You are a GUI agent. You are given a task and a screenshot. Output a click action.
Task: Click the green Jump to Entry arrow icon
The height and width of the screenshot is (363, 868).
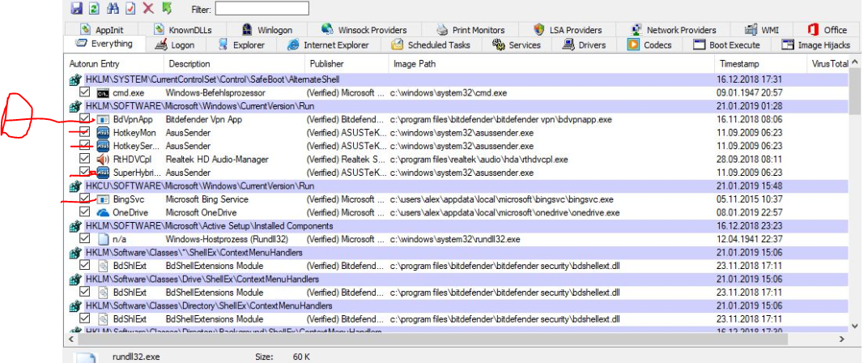pyautogui.click(x=166, y=8)
